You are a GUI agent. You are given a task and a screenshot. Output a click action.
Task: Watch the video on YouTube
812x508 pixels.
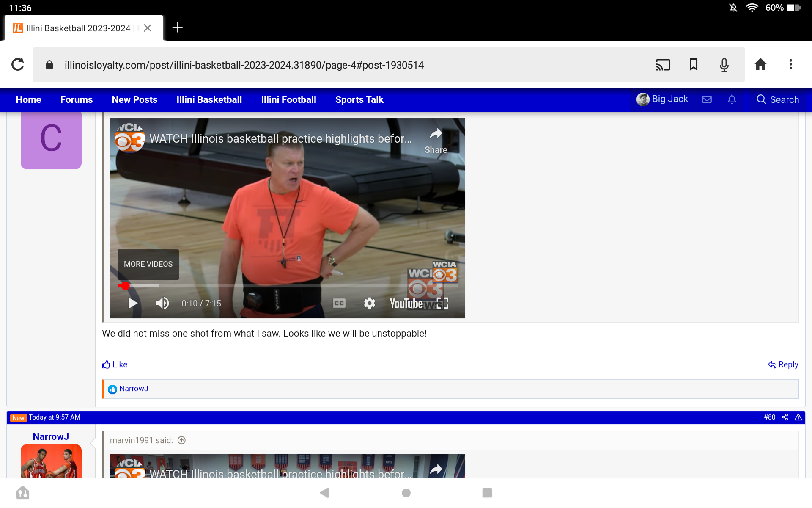click(406, 303)
